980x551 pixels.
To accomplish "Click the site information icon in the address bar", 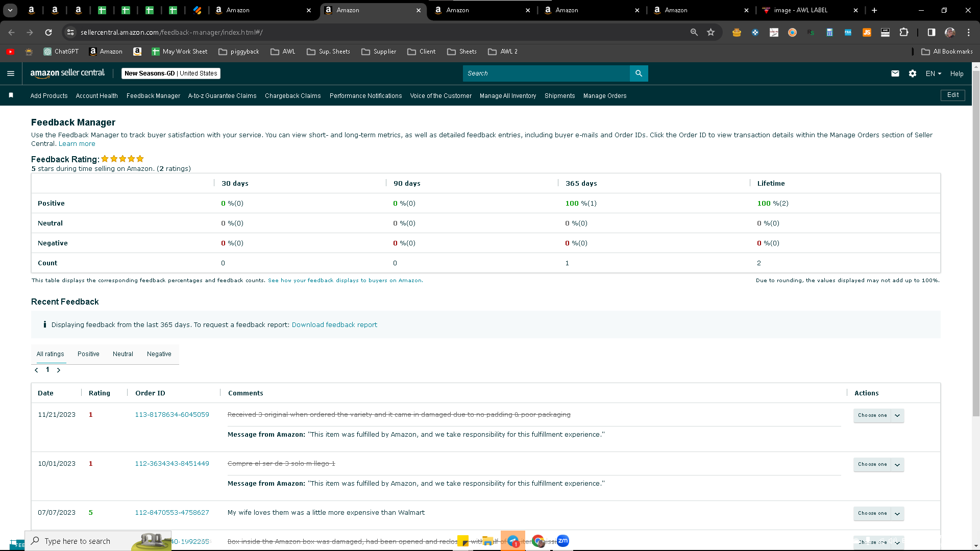I will [x=70, y=32].
